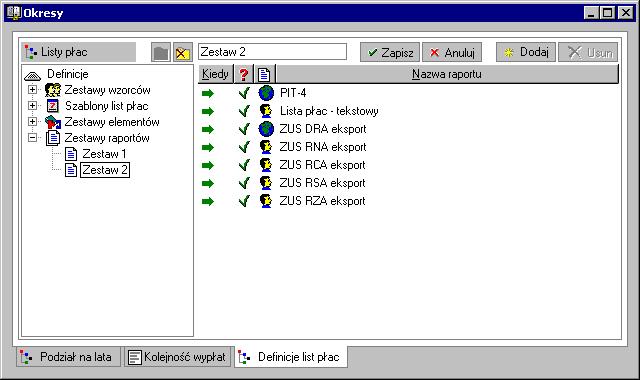
Task: Select the PIT-4 report name
Action: (x=293, y=93)
